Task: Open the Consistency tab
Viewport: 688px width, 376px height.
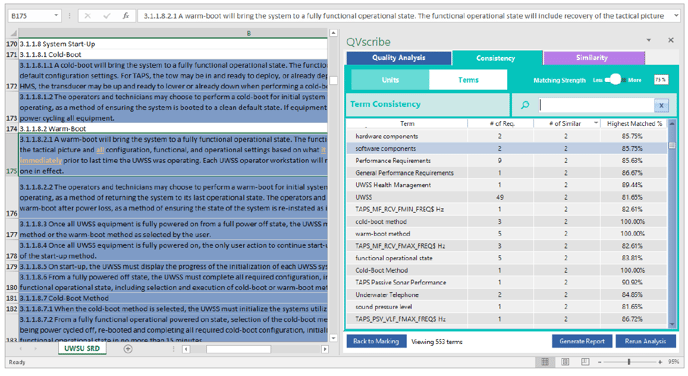Action: tap(496, 58)
